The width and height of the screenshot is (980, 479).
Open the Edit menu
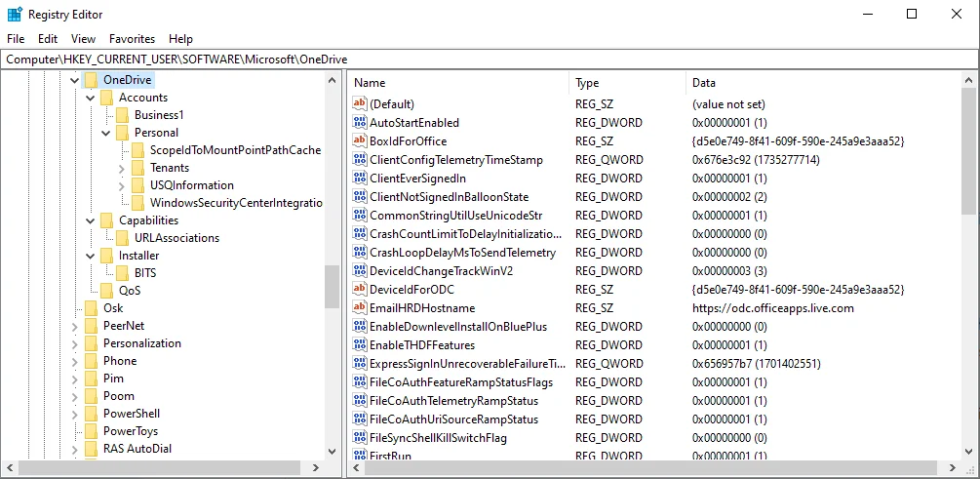(x=48, y=39)
